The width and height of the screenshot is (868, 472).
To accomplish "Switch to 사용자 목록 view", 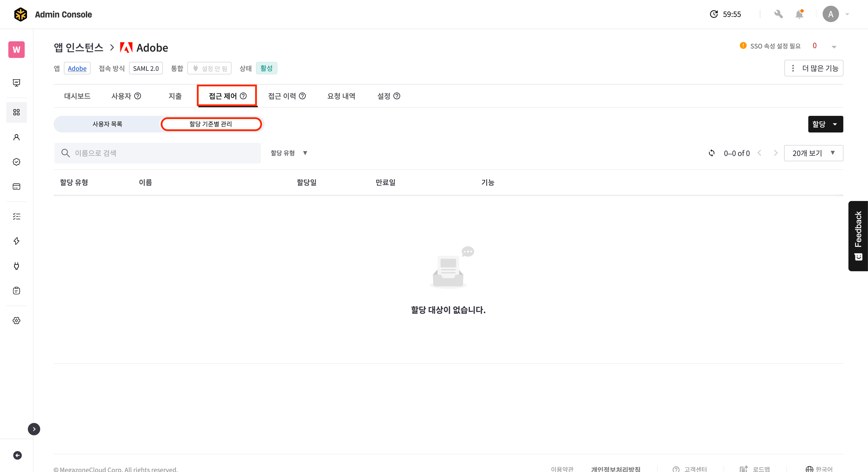I will [107, 124].
